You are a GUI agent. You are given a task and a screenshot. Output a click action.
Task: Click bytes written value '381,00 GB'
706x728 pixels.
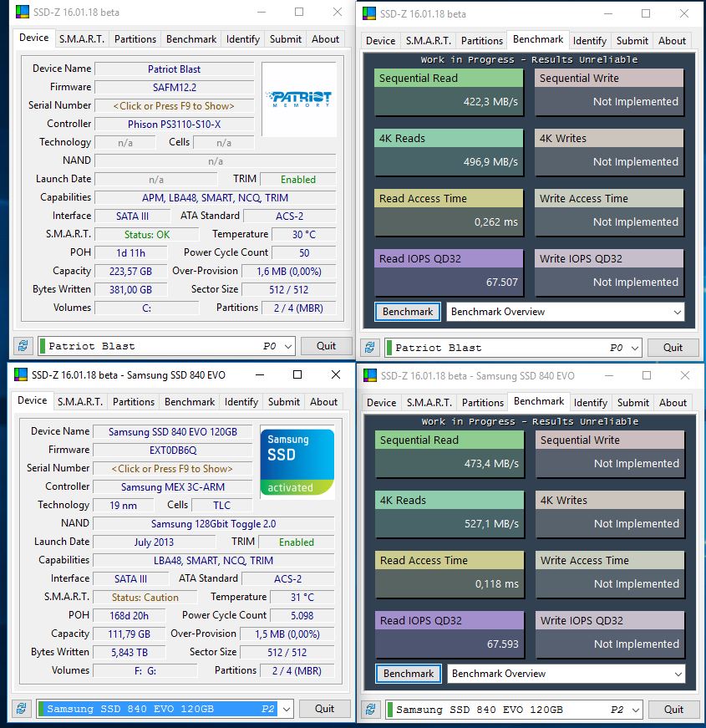[x=131, y=290]
